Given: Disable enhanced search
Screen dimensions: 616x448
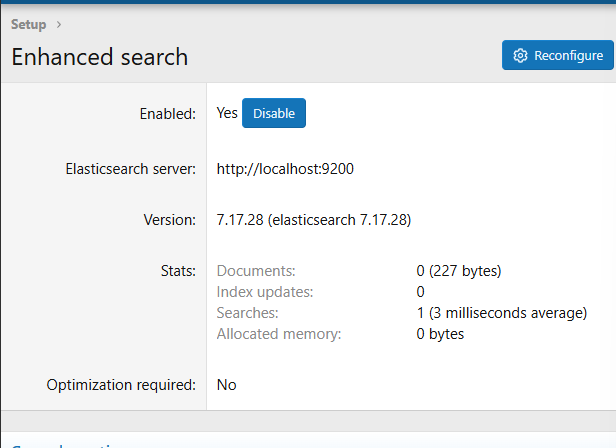Looking at the screenshot, I should point(274,113).
